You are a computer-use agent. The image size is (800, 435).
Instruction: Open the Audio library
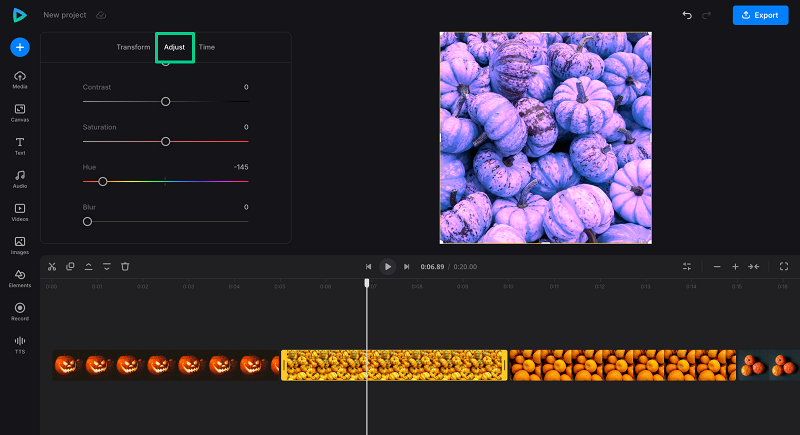pos(20,177)
